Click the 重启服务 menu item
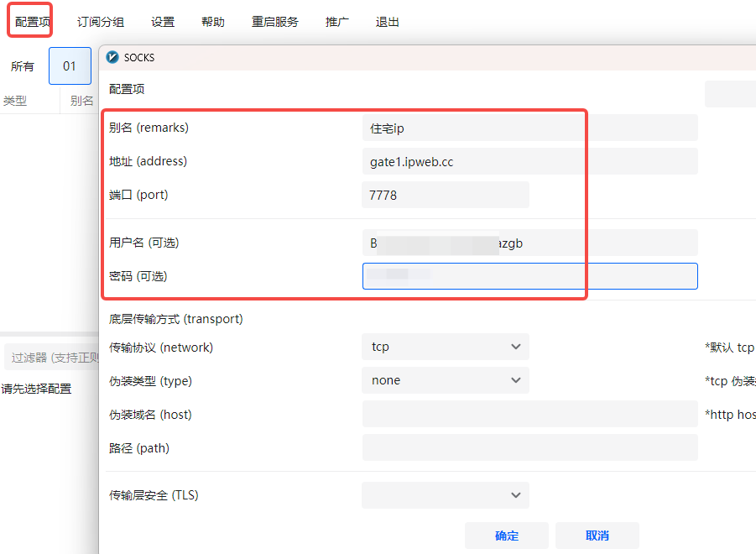756x554 pixels. pos(275,22)
